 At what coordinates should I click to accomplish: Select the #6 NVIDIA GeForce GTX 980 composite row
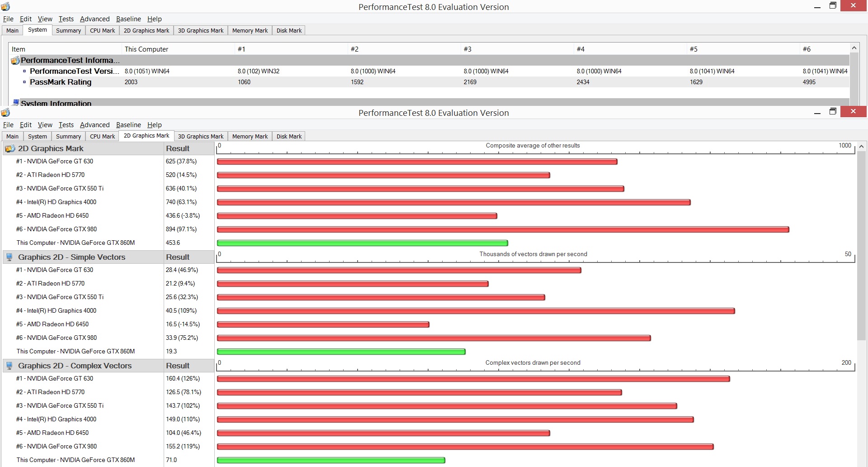(108, 229)
